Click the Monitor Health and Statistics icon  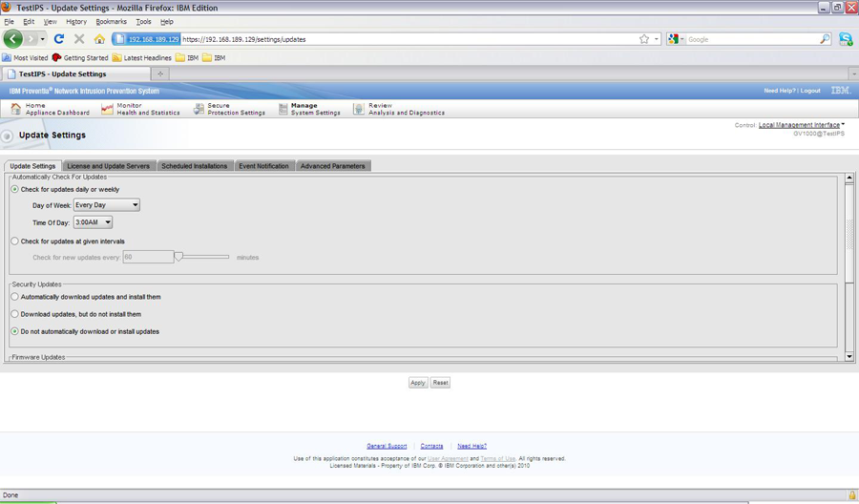tap(107, 109)
